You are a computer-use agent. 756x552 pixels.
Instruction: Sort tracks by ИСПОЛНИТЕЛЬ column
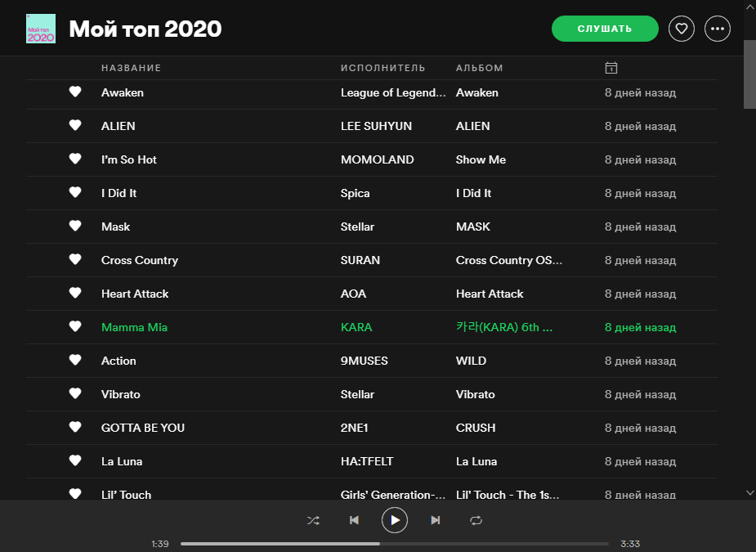click(382, 68)
